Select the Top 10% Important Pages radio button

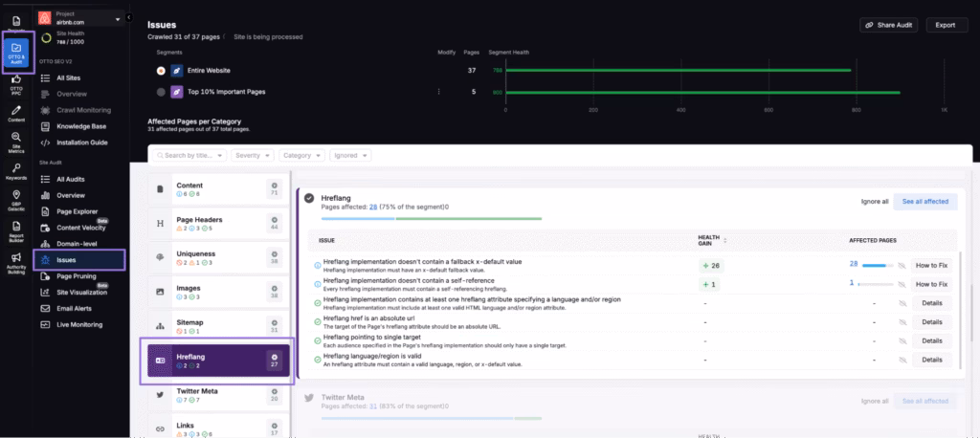click(160, 92)
